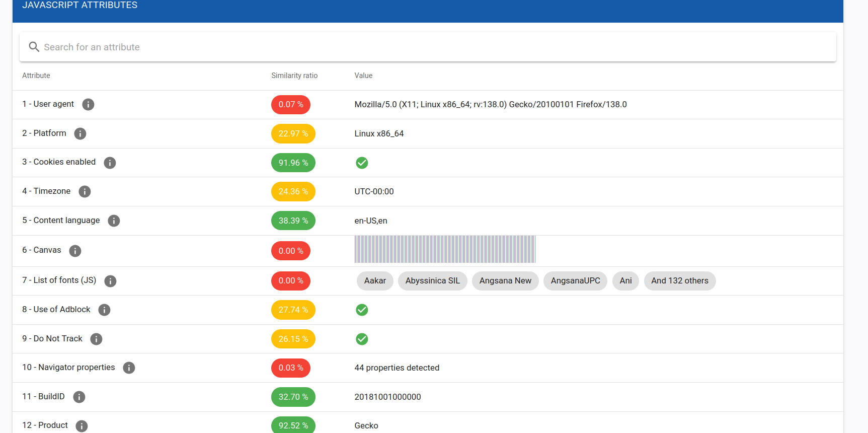Click the Gecko product value

click(x=366, y=425)
